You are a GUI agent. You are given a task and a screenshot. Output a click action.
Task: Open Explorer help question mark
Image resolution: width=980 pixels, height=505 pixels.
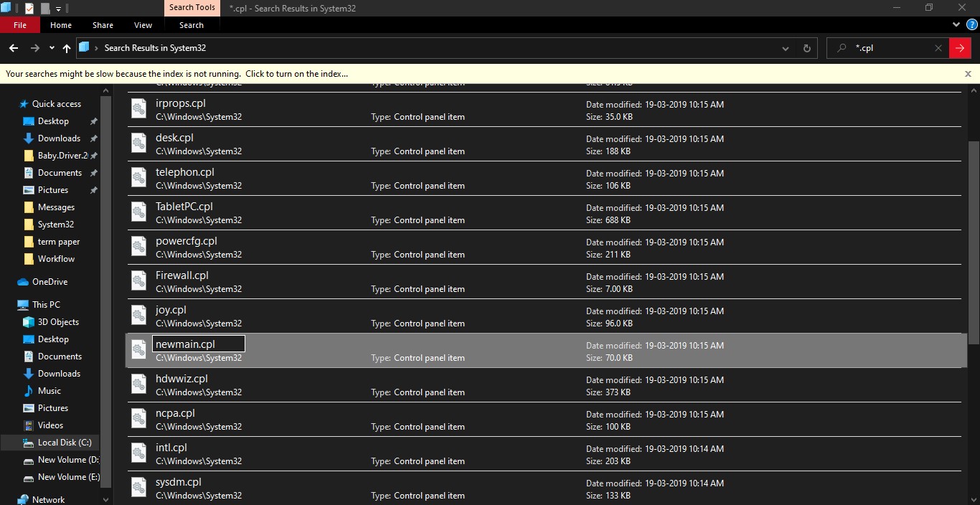pos(971,24)
